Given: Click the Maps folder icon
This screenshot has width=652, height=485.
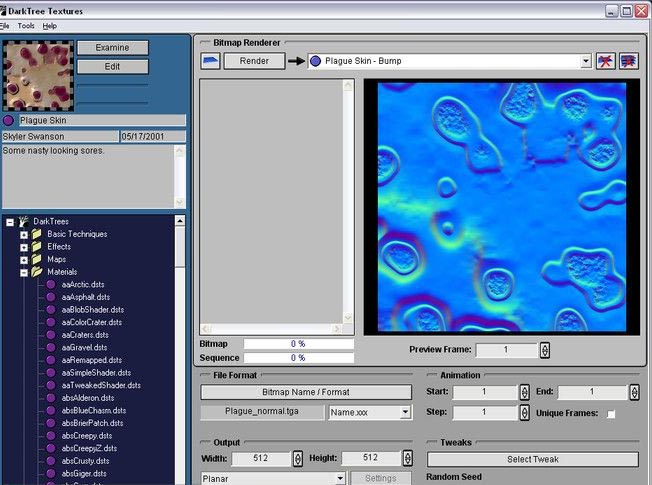Looking at the screenshot, I should 37,259.
